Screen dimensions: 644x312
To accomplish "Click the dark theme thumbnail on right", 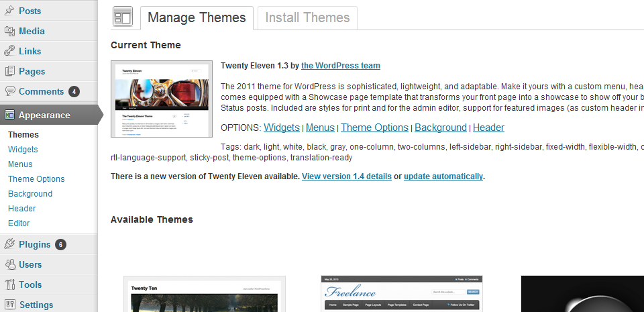I will tap(582, 294).
